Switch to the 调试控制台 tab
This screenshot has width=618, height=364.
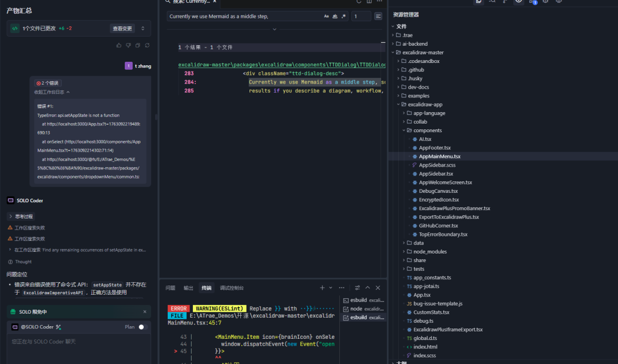232,288
